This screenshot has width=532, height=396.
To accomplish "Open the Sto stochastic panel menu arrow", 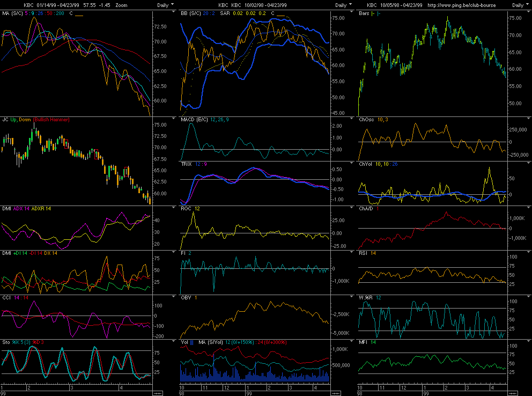I will point(174,341).
